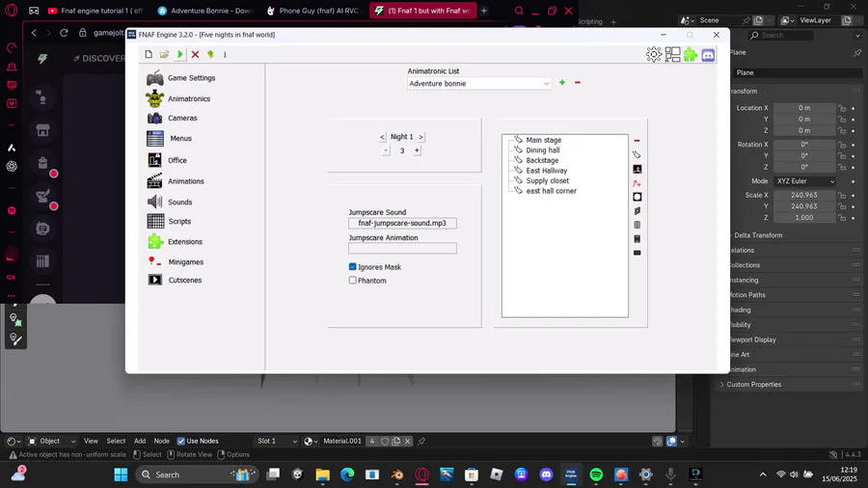Toggle Use Nodes checkbox in Blender
Image resolution: width=868 pixels, height=488 pixels.
(x=181, y=441)
